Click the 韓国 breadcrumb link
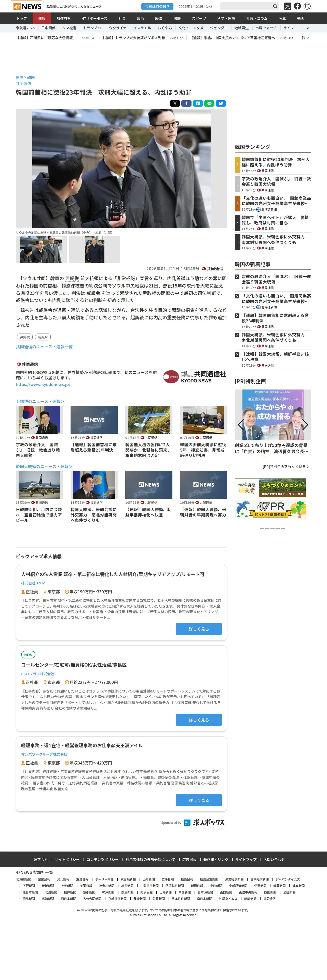The width and height of the screenshot is (327, 980). click(31, 78)
